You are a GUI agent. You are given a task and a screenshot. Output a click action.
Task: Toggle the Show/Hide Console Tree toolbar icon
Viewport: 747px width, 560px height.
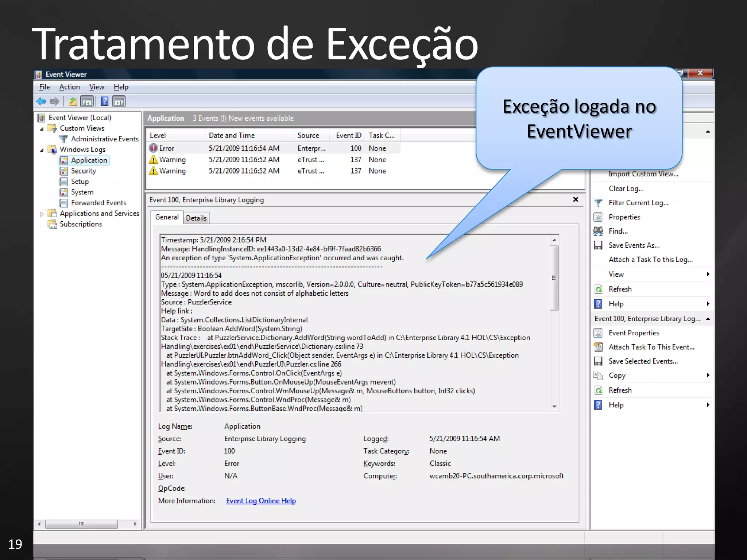tap(87, 101)
